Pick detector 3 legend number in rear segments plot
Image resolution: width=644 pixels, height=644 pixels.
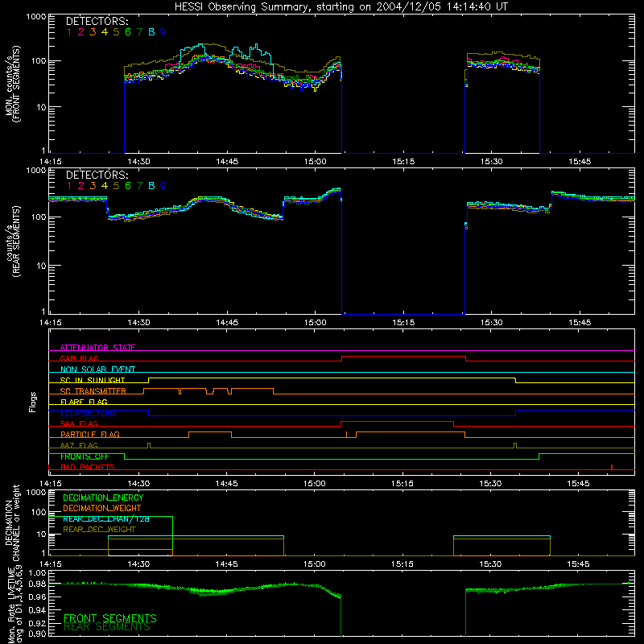tap(93, 186)
